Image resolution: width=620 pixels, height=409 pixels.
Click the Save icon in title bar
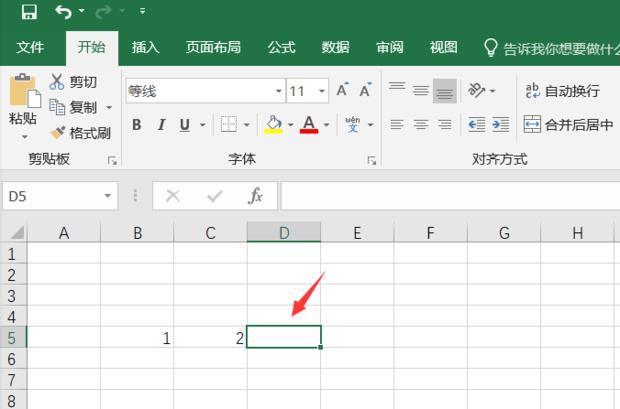[29, 12]
